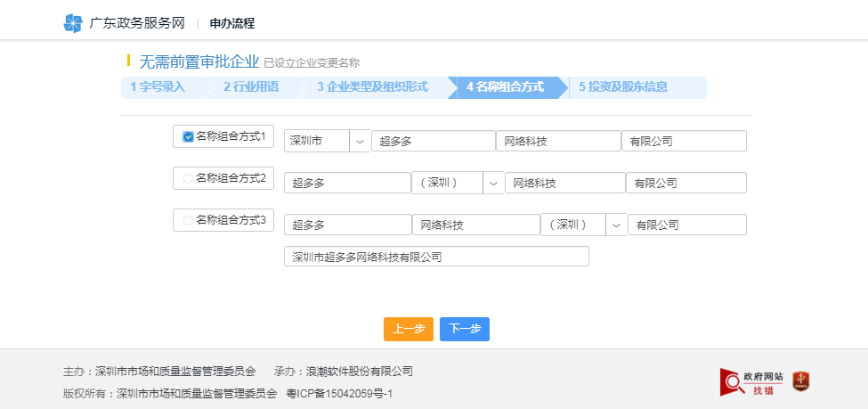Click the 有限公司 field in row three
This screenshot has height=409, width=868.
[x=686, y=225]
